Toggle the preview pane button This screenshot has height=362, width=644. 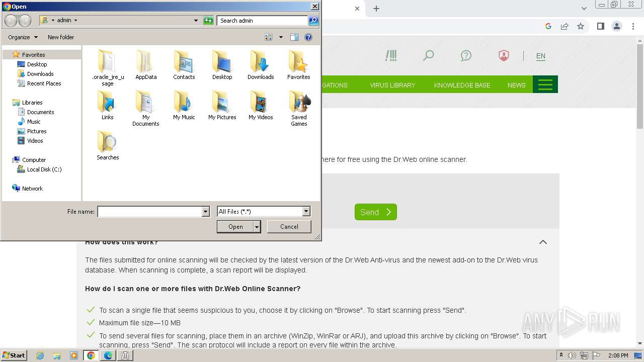[x=294, y=37]
